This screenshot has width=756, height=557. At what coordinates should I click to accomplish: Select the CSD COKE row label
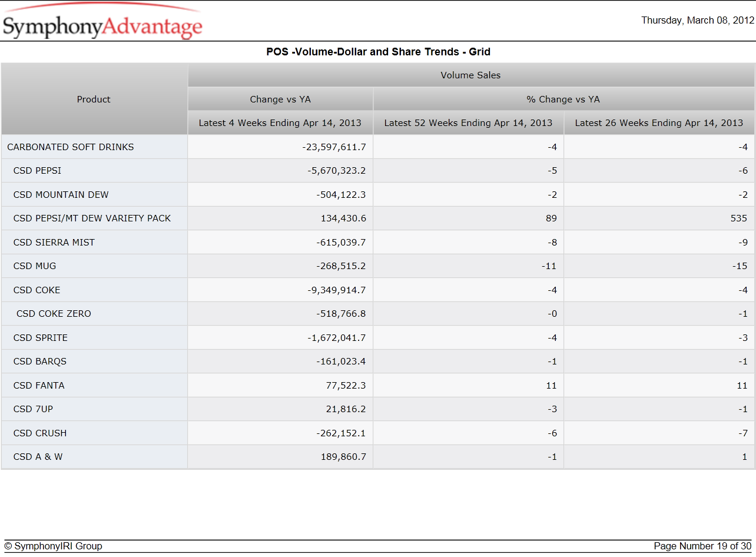[x=37, y=290]
